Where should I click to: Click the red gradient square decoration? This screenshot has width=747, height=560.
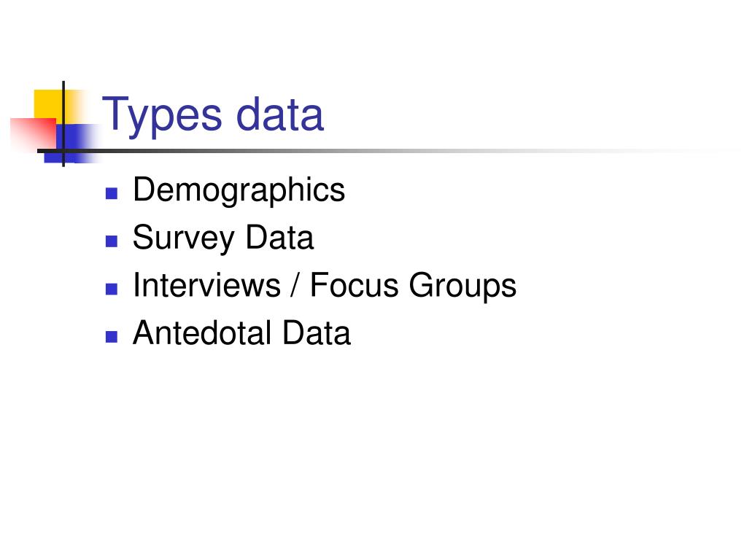pyautogui.click(x=34, y=133)
